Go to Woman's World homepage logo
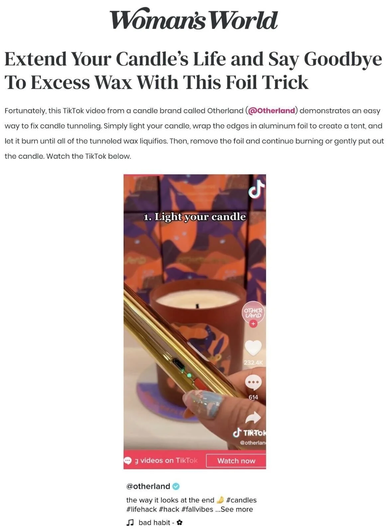 [x=194, y=20]
